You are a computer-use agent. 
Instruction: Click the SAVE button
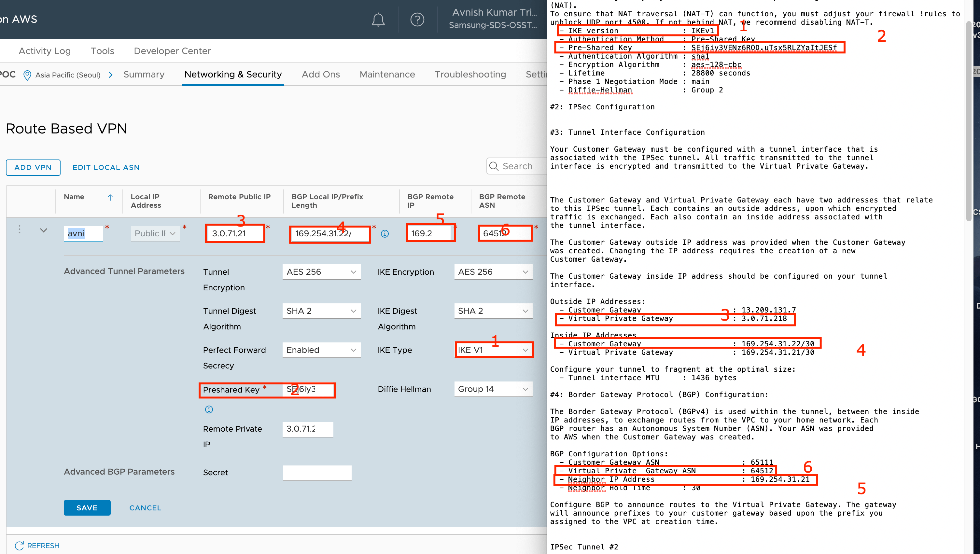[87, 507]
